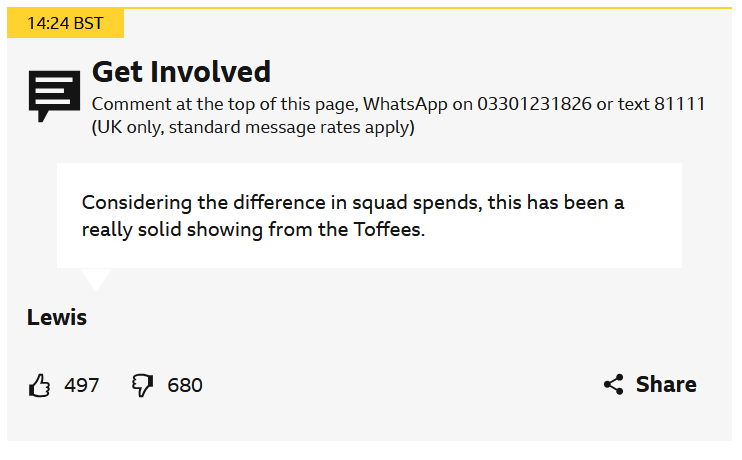742x460 pixels.
Task: Click empty area of white quote box
Action: tap(544, 246)
